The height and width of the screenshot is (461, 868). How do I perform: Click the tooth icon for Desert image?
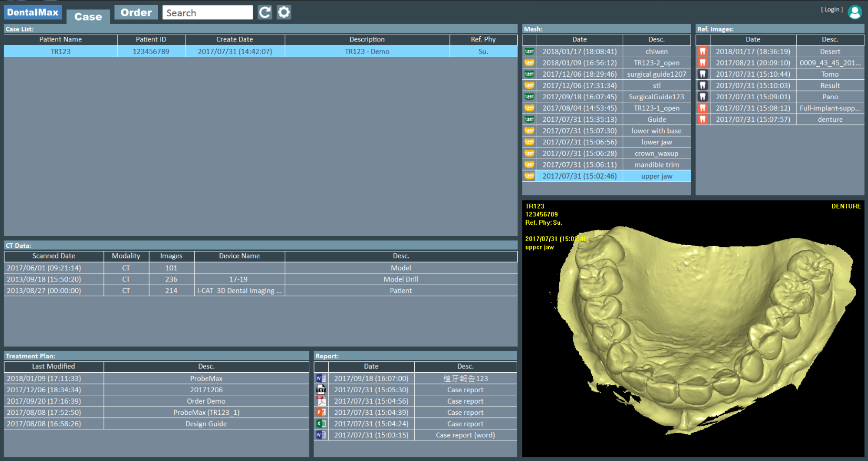pos(703,51)
